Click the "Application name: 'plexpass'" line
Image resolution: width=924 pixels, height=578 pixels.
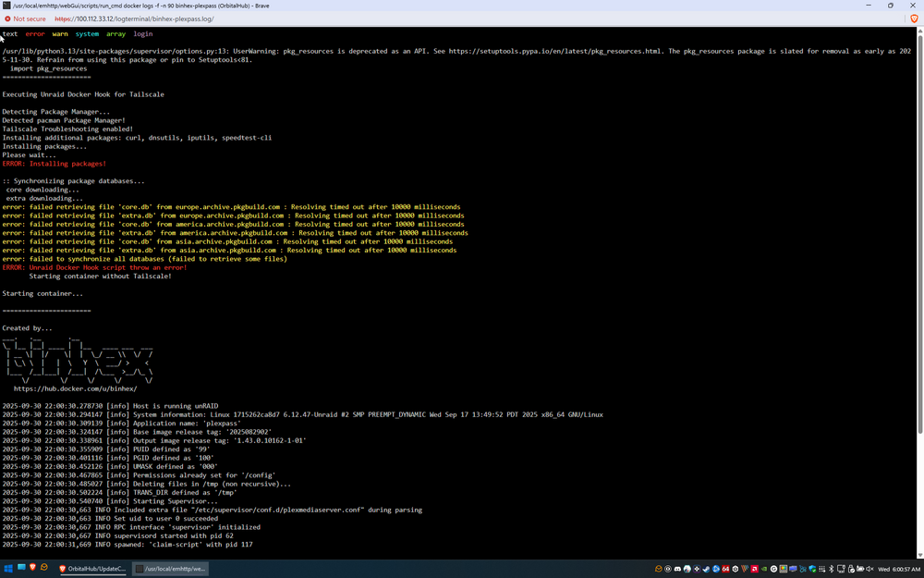coord(121,424)
